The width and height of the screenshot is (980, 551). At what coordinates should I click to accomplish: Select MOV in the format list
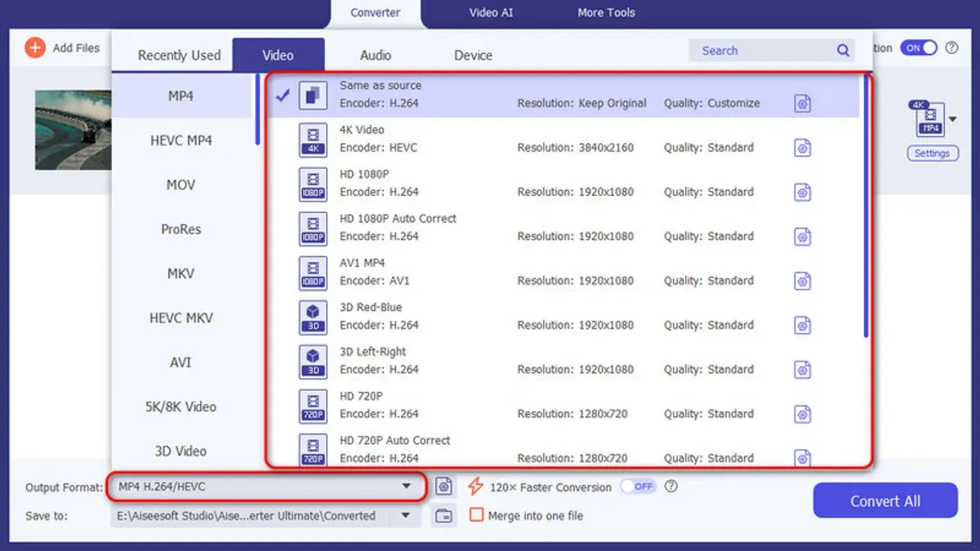181,184
